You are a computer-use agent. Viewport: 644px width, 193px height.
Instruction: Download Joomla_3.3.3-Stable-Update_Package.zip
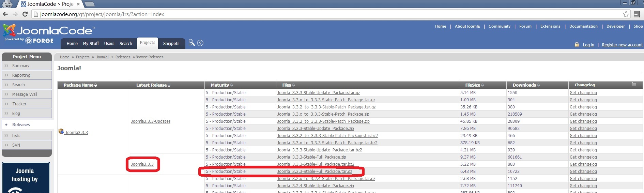(316, 129)
